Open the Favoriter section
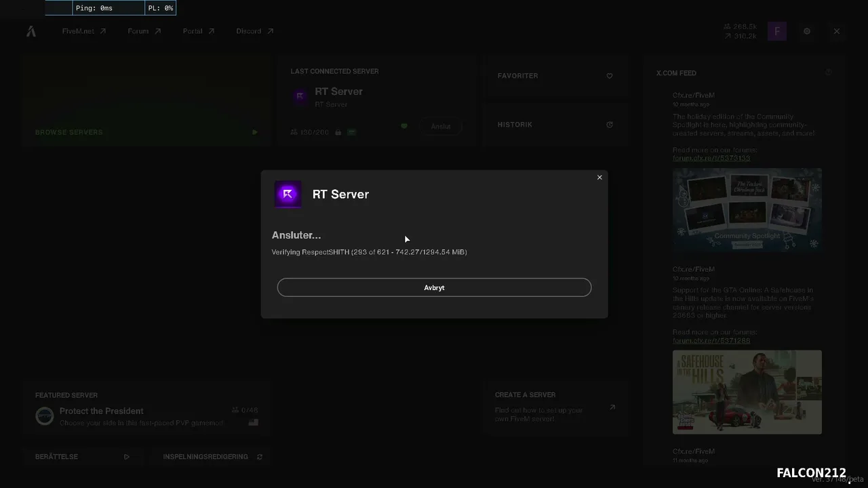The height and width of the screenshot is (488, 868). click(x=555, y=76)
